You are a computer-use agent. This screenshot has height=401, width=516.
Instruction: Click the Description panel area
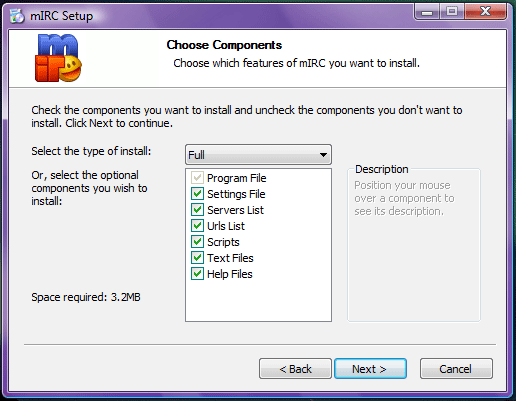[414, 245]
